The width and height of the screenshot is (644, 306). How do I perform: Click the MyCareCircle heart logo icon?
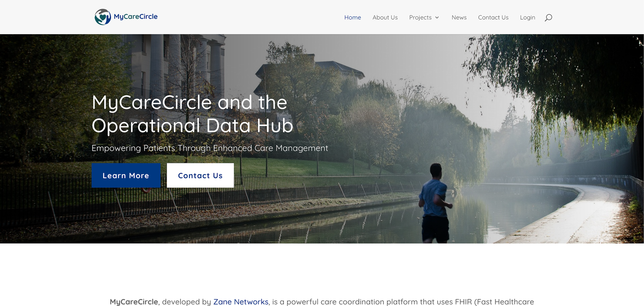pos(103,17)
